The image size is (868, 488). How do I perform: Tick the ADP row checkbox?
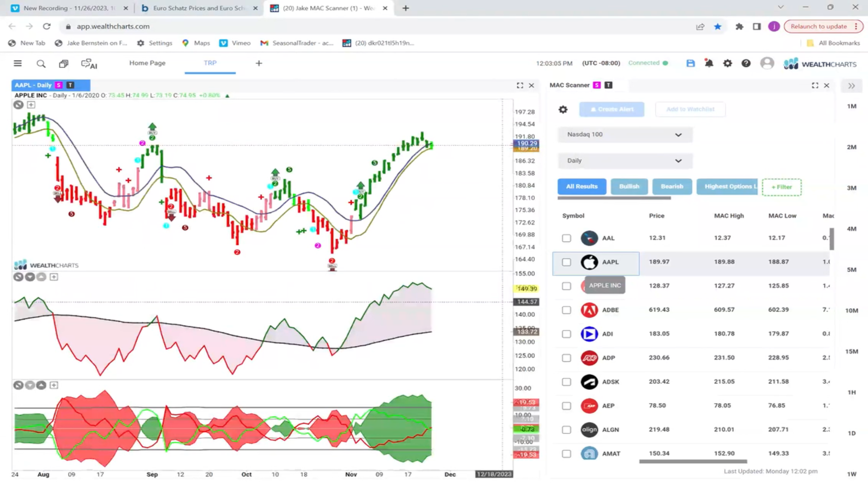[566, 358]
